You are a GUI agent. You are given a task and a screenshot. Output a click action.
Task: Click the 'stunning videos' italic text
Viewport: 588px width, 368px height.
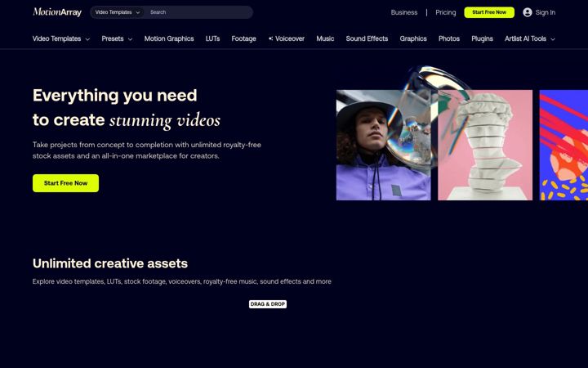[x=165, y=120]
